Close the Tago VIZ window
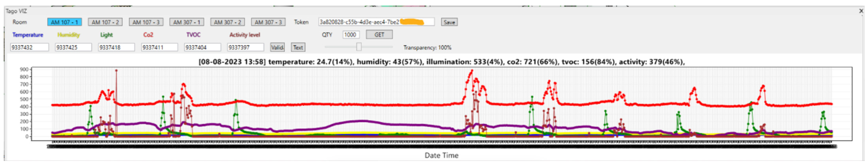The height and width of the screenshot is (165, 868). (861, 11)
